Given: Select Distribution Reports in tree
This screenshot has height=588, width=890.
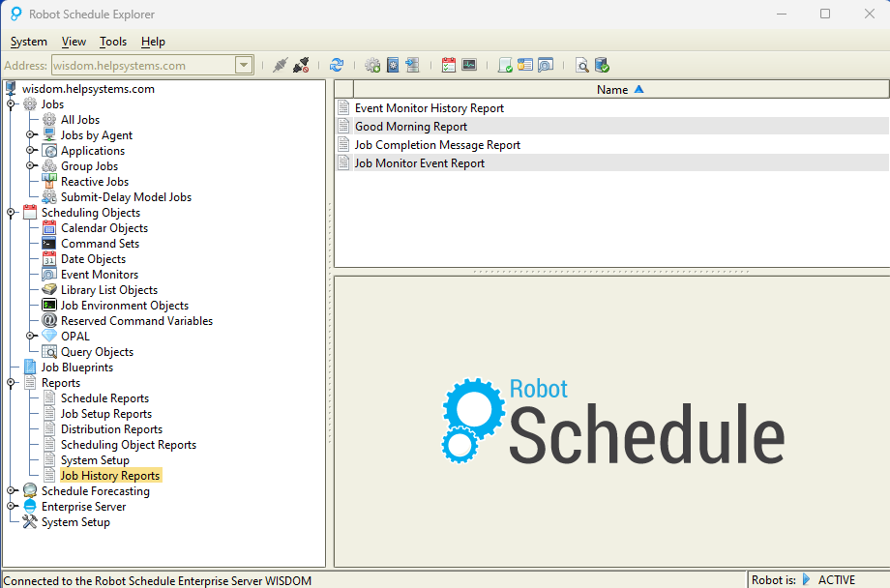Looking at the screenshot, I should pos(112,429).
